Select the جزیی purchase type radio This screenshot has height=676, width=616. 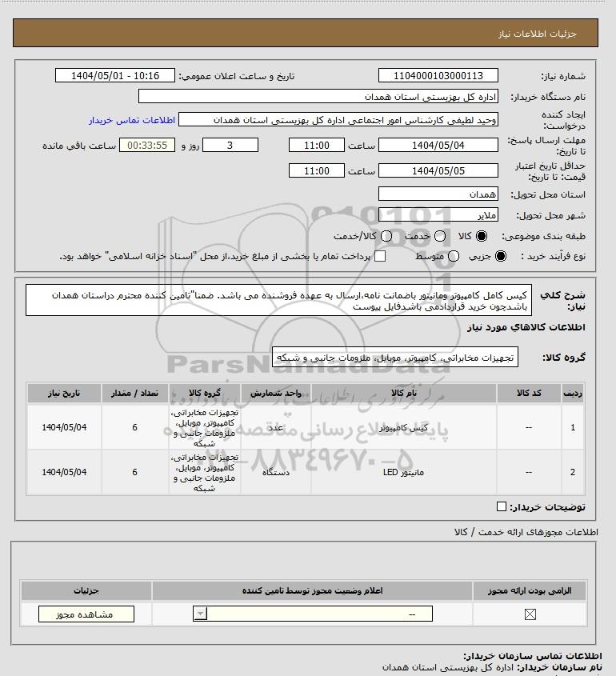click(x=501, y=256)
